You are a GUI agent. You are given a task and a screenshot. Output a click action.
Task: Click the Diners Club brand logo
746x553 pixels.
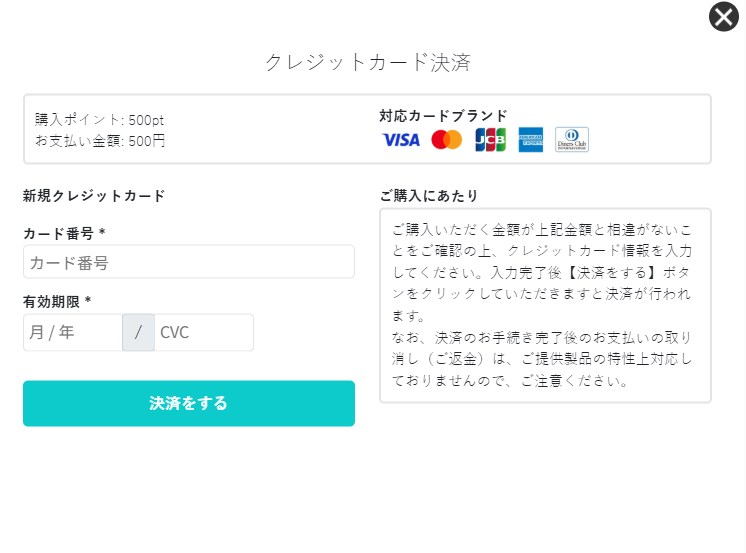click(572, 140)
